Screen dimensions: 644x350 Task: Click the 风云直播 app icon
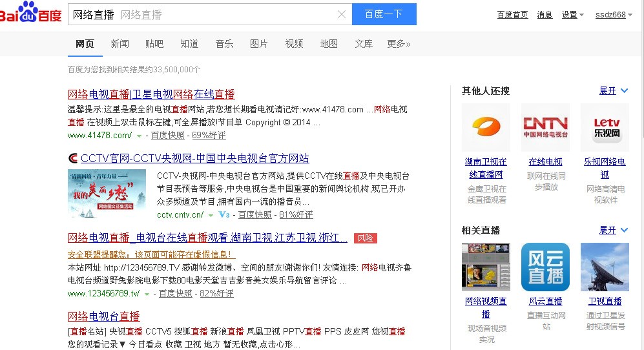(x=545, y=267)
